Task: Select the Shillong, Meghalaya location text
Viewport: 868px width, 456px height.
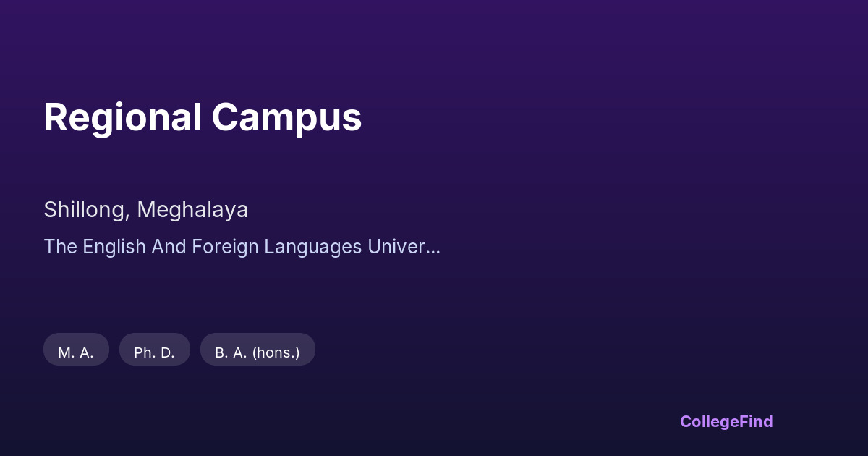Action: pyautogui.click(x=145, y=210)
